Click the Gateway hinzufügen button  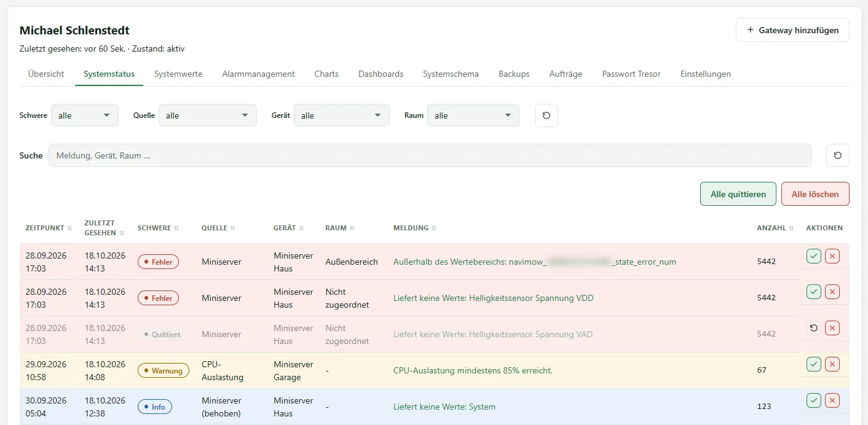click(792, 30)
